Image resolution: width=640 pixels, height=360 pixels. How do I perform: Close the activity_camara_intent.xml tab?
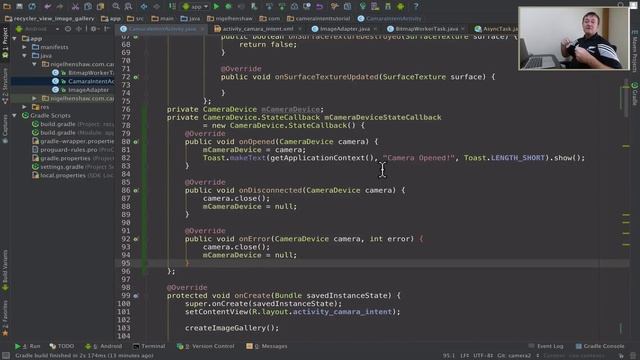click(x=300, y=29)
